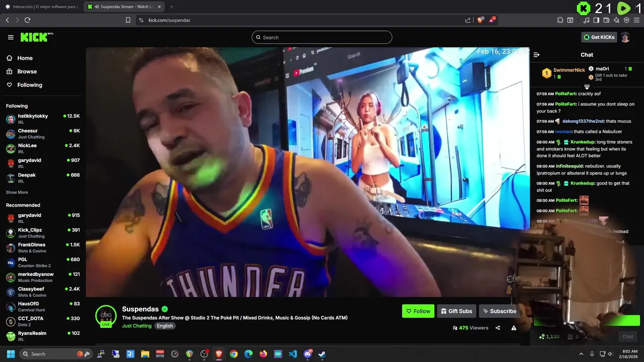The height and width of the screenshot is (362, 644).
Task: Open Brave Shields lion icon
Action: [x=480, y=20]
